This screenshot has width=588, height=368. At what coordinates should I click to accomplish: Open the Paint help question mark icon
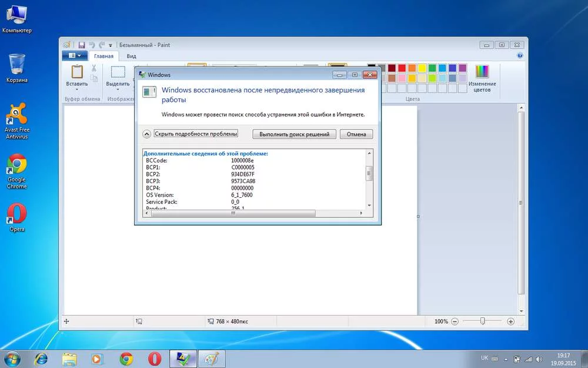(520, 56)
